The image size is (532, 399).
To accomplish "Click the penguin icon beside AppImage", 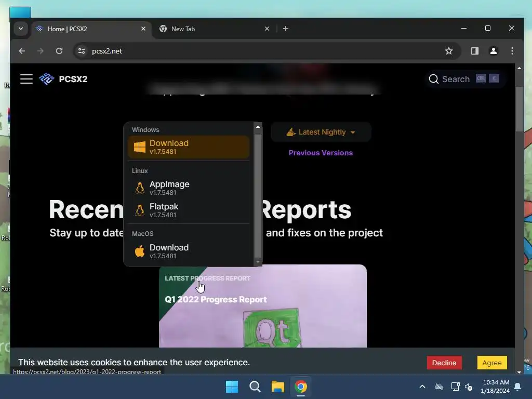I will 139,188.
